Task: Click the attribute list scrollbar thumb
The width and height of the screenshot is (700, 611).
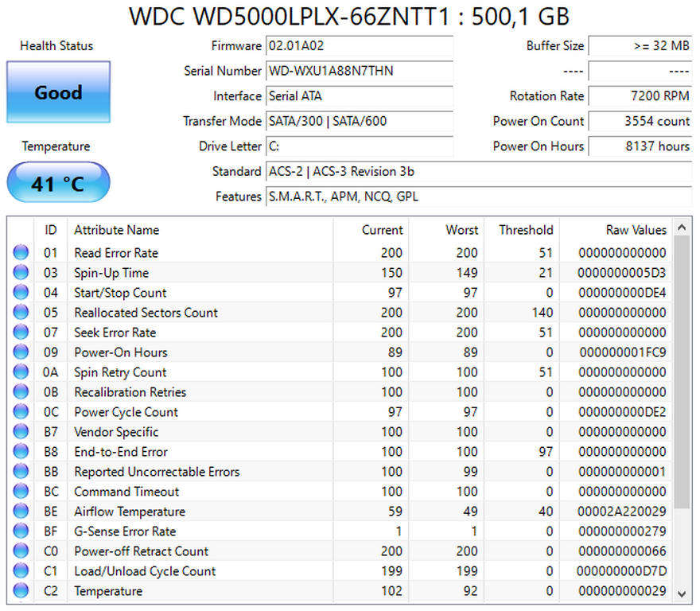Action: 682,370
